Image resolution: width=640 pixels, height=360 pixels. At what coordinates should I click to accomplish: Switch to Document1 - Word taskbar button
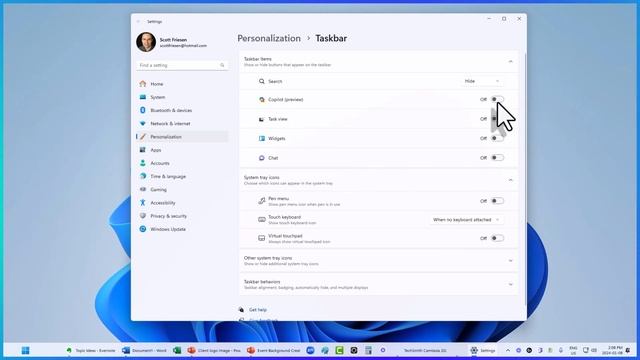(x=144, y=350)
